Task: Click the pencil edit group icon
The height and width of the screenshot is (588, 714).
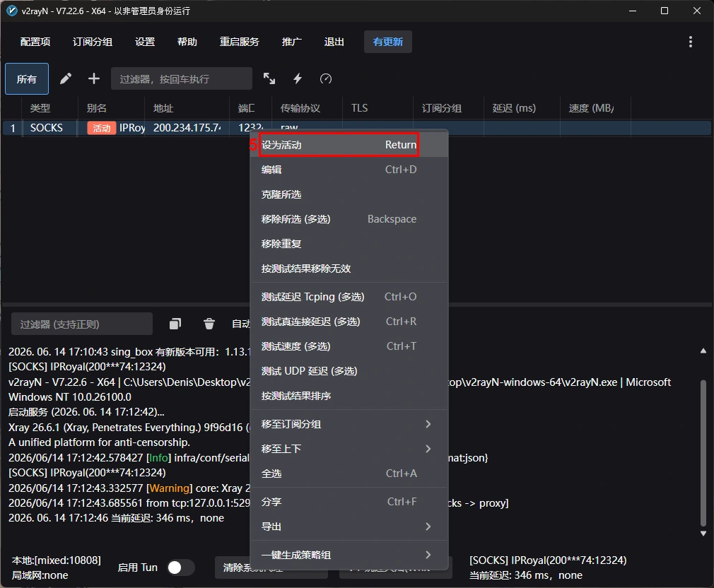Action: click(66, 78)
